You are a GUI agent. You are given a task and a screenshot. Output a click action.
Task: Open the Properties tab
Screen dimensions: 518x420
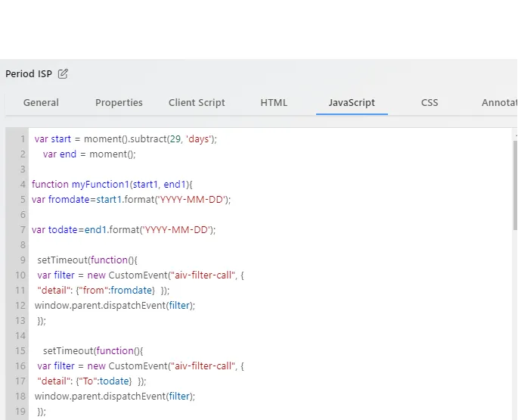pyautogui.click(x=119, y=103)
